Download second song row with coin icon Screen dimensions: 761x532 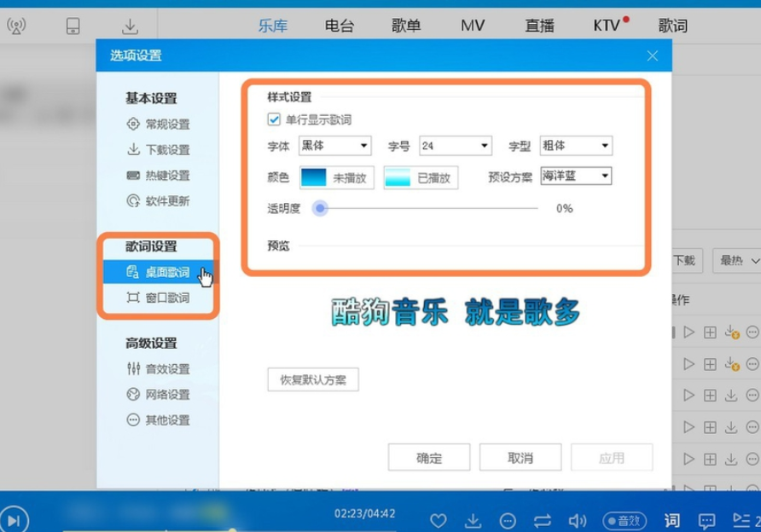point(731,364)
